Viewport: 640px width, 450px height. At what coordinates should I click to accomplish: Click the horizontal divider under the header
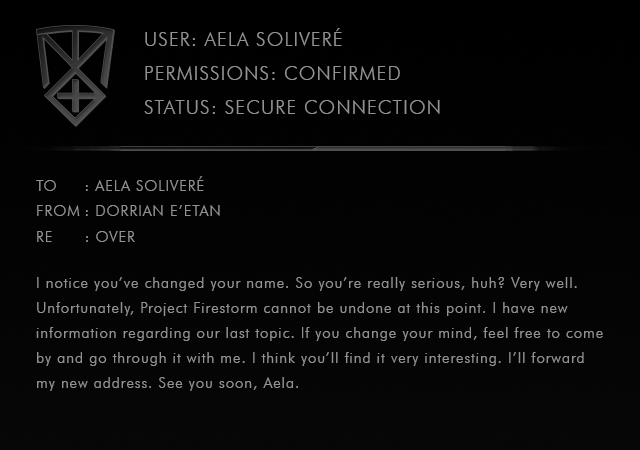click(x=320, y=148)
